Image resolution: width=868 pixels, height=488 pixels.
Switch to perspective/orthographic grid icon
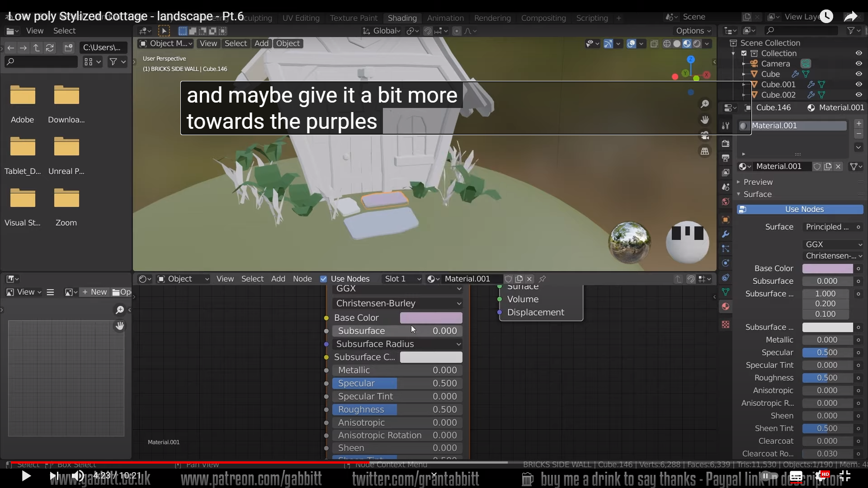click(705, 151)
